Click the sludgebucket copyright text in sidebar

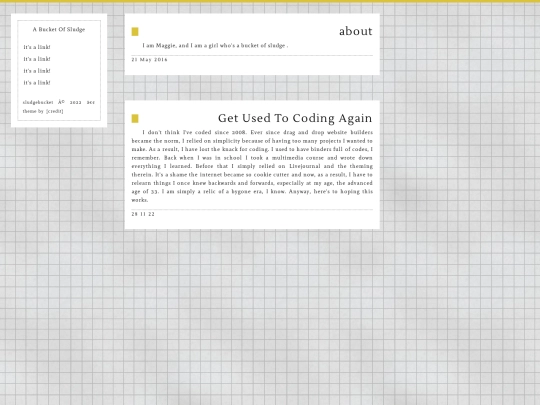(x=59, y=102)
